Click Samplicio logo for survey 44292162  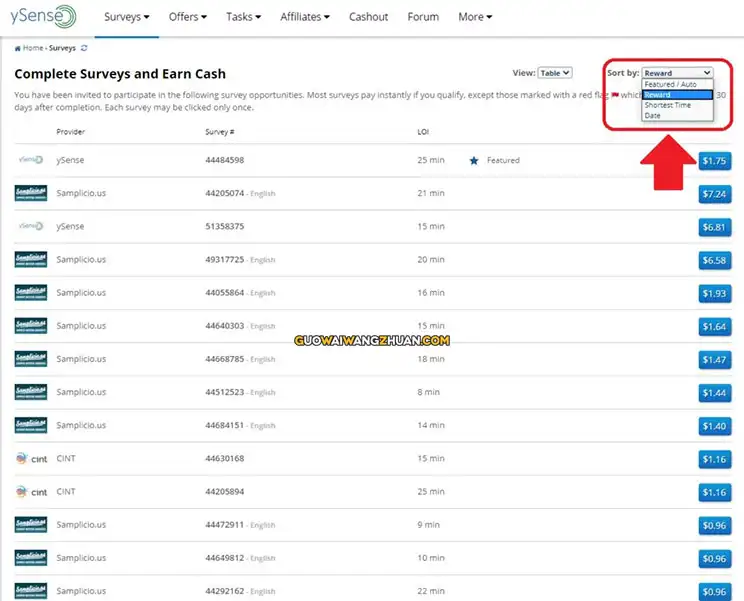click(x=31, y=591)
